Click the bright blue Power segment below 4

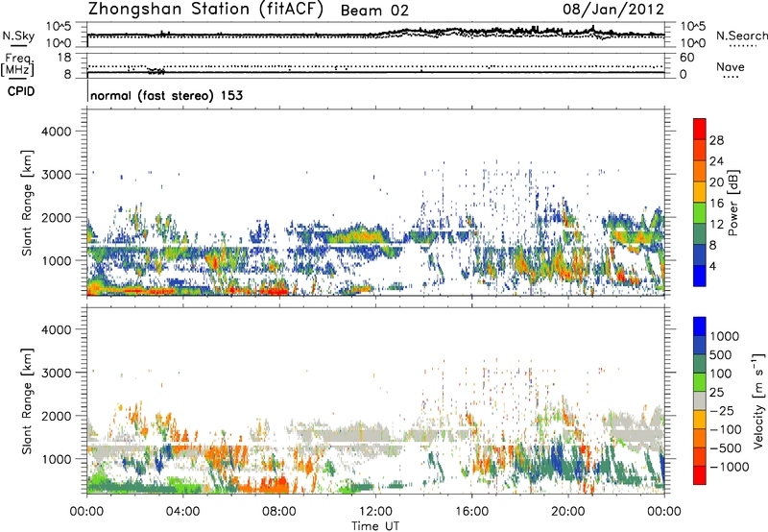click(x=700, y=276)
